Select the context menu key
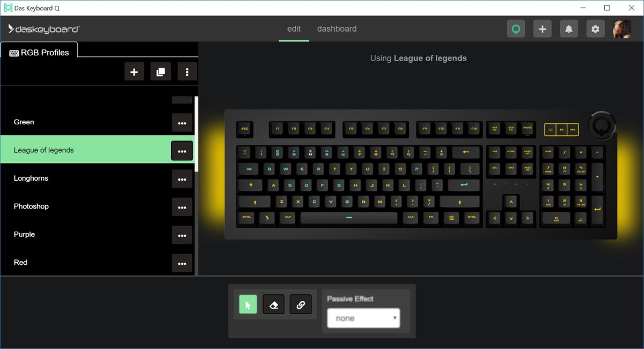Viewport: 644px width, 349px height. click(x=451, y=218)
